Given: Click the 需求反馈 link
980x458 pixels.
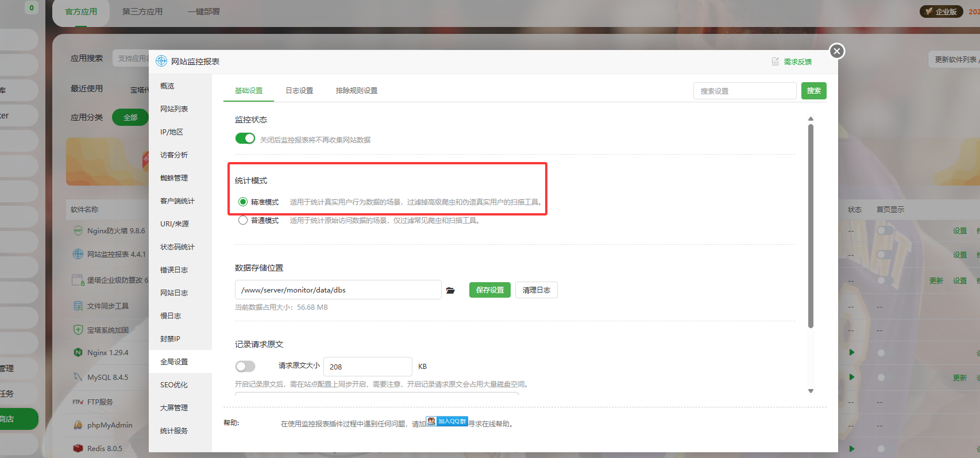Looking at the screenshot, I should point(798,61).
